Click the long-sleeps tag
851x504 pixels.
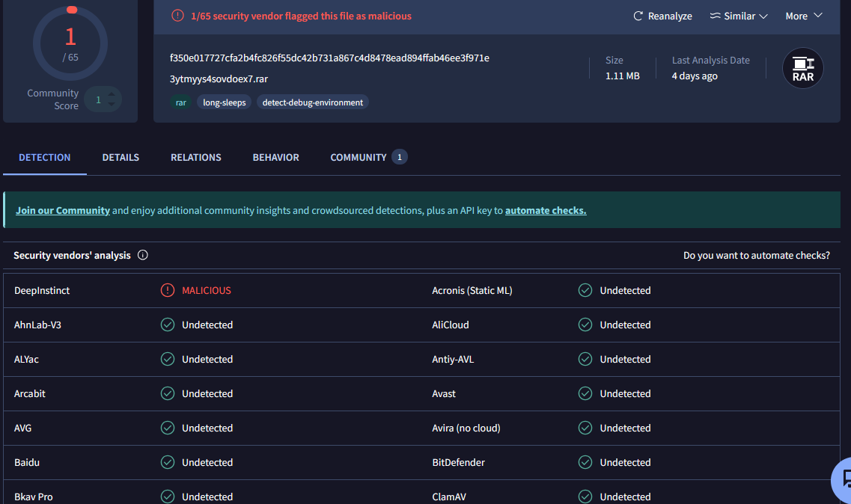click(x=224, y=102)
